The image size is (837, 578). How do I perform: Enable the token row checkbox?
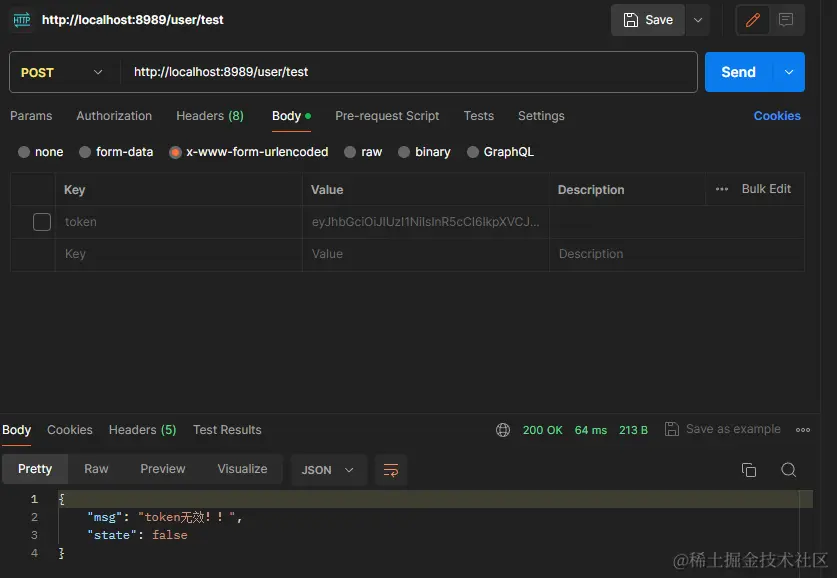42,222
